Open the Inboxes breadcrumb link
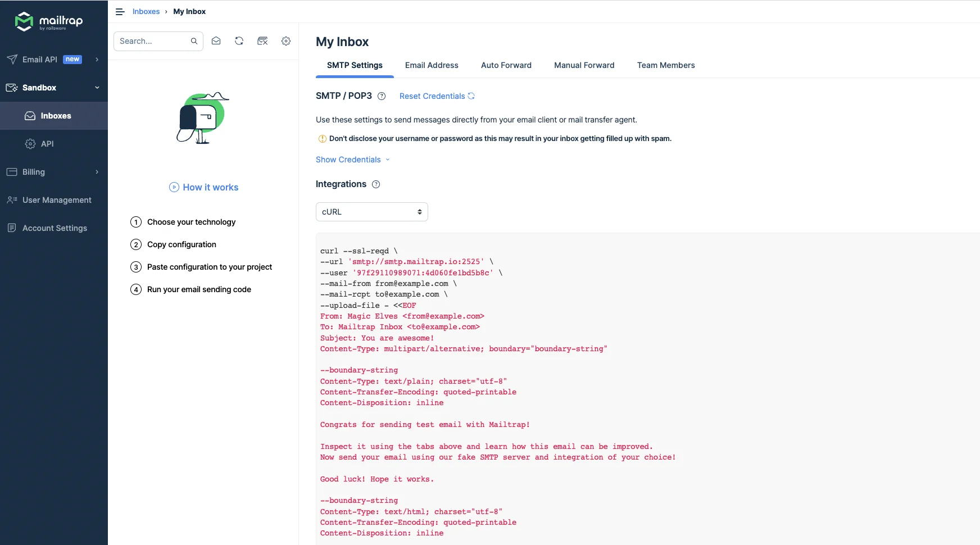The height and width of the screenshot is (545, 980). (146, 11)
